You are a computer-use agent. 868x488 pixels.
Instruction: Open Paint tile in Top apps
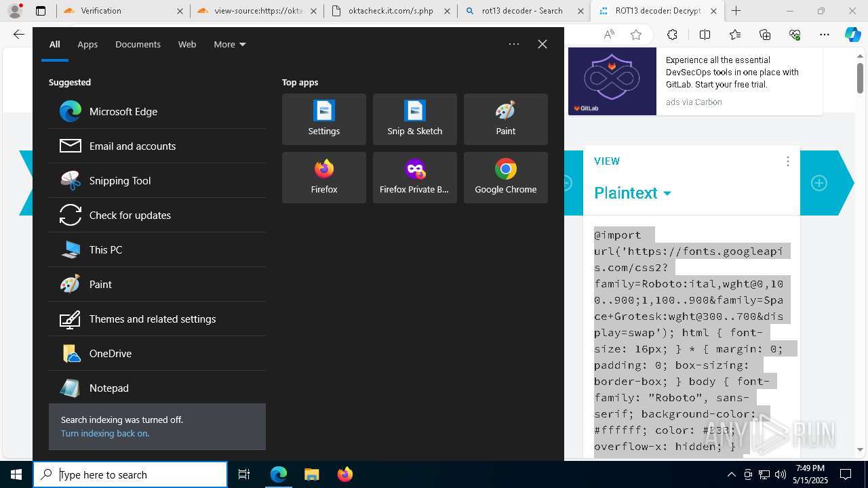(x=506, y=119)
